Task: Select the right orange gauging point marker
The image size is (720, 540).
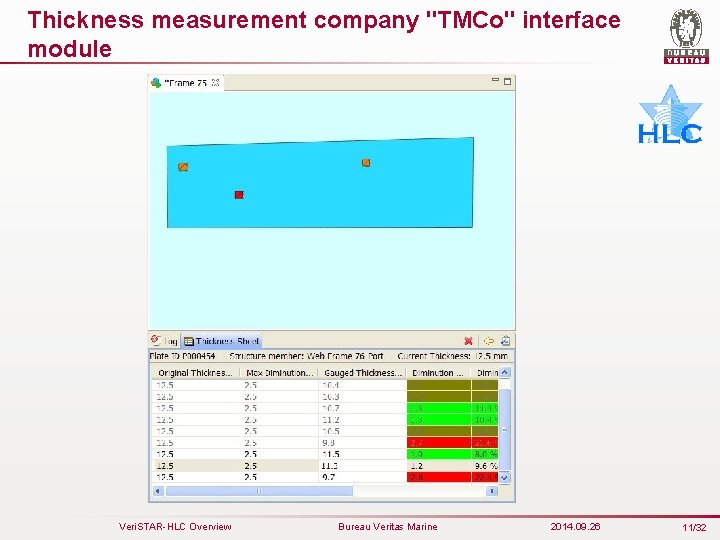Action: [x=366, y=163]
